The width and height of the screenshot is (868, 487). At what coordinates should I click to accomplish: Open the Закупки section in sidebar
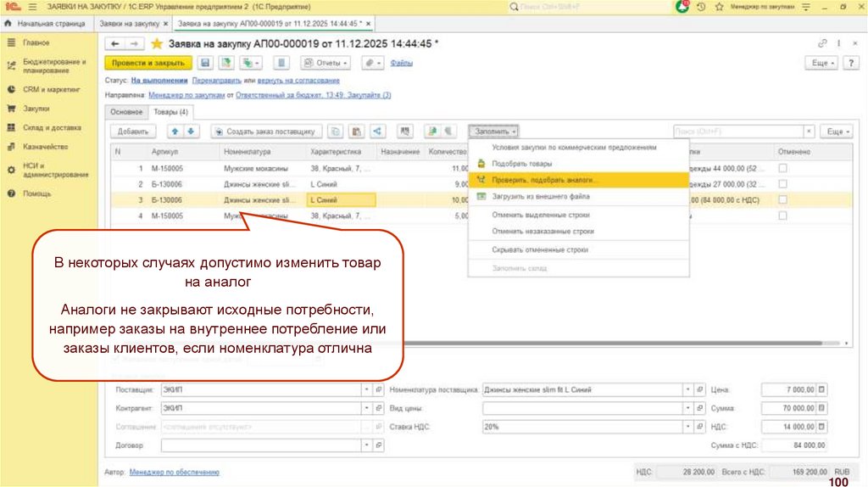(x=36, y=109)
